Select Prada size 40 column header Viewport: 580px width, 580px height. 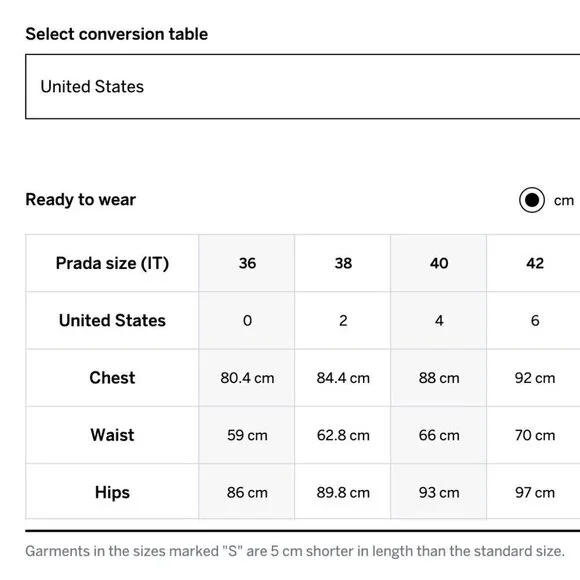439,263
